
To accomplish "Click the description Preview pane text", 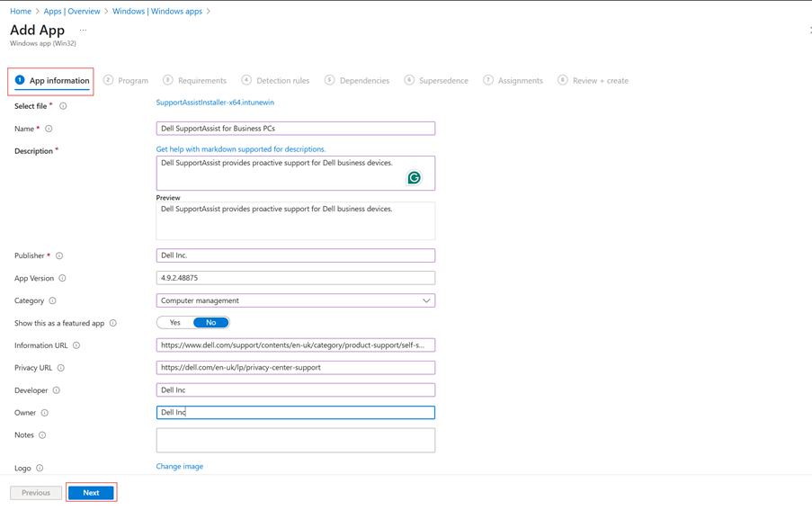I will [277, 210].
